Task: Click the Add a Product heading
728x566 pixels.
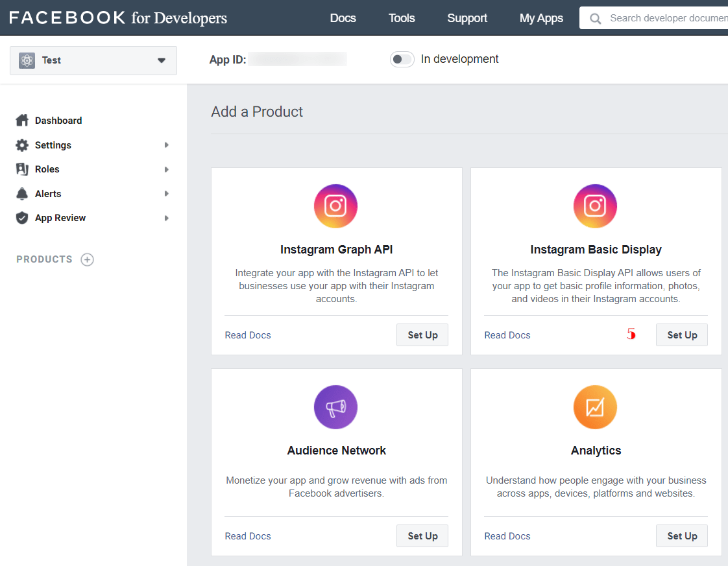Action: pyautogui.click(x=257, y=112)
